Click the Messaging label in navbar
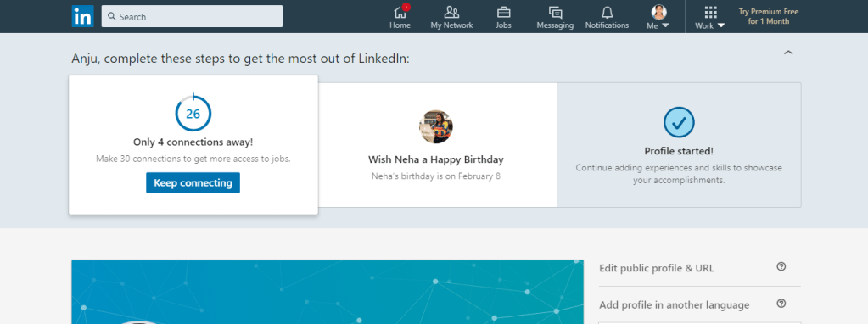Viewport: 868px width, 324px height. pyautogui.click(x=555, y=25)
